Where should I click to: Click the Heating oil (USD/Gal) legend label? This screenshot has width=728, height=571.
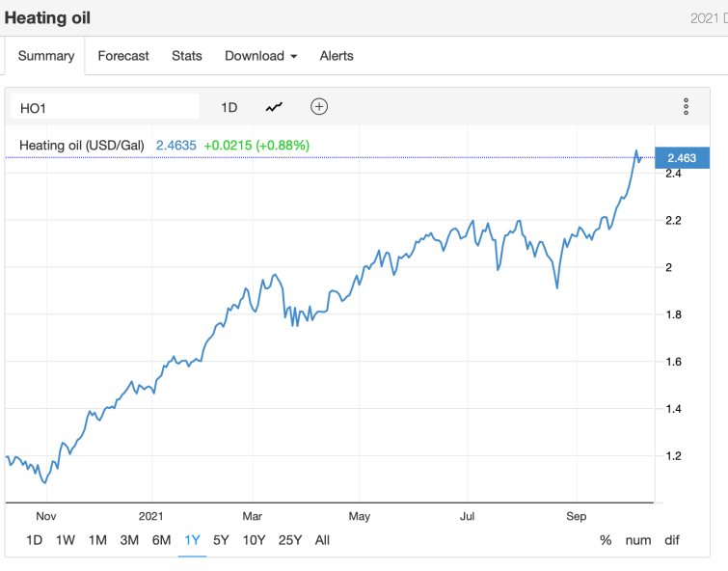click(x=82, y=146)
